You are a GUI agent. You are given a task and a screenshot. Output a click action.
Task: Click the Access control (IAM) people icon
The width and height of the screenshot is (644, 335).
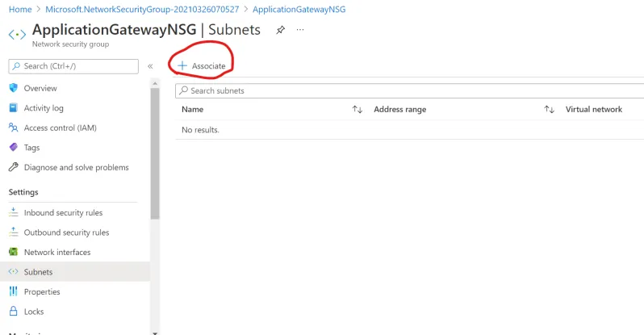tap(14, 128)
